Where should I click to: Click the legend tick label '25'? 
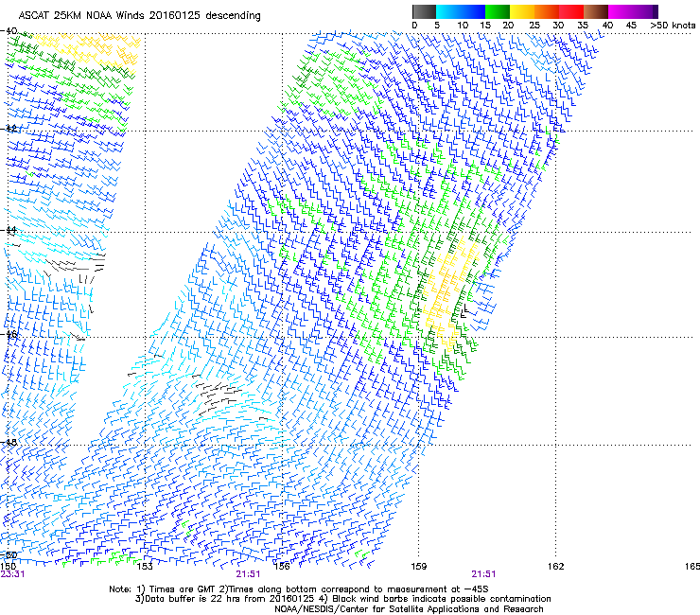click(534, 26)
